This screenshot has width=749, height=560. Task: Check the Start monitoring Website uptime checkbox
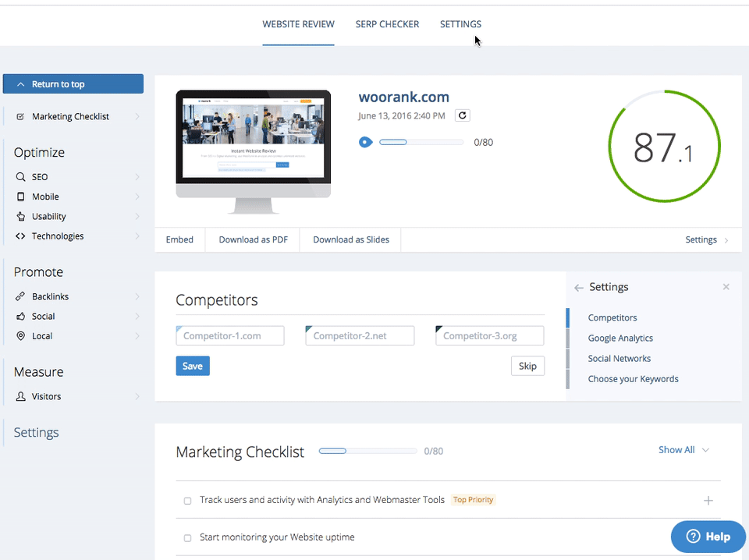pos(187,538)
